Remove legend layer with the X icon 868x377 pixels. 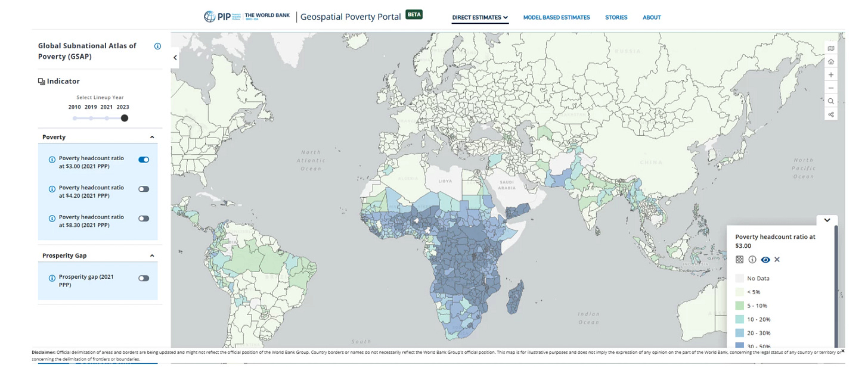click(777, 260)
